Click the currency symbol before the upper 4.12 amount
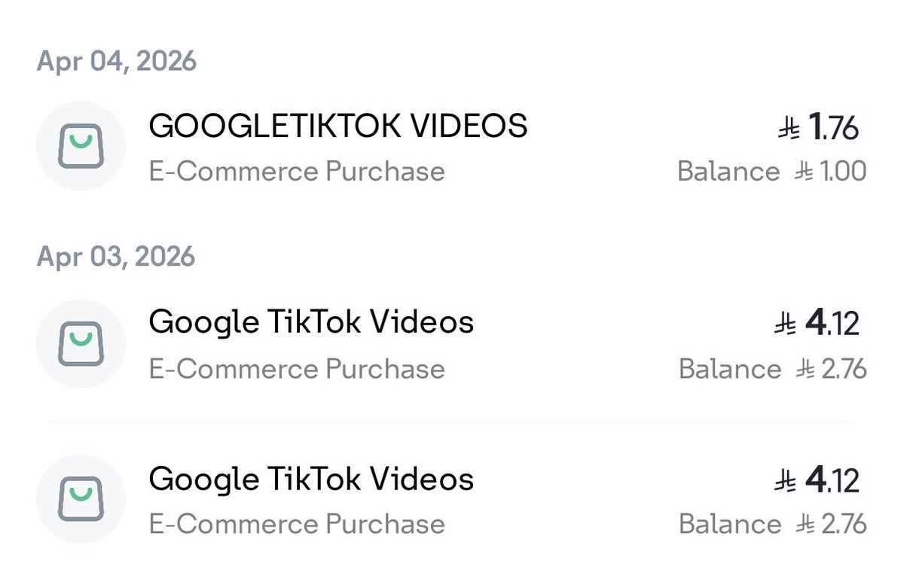Screen dimensions: 904x588 click(786, 325)
